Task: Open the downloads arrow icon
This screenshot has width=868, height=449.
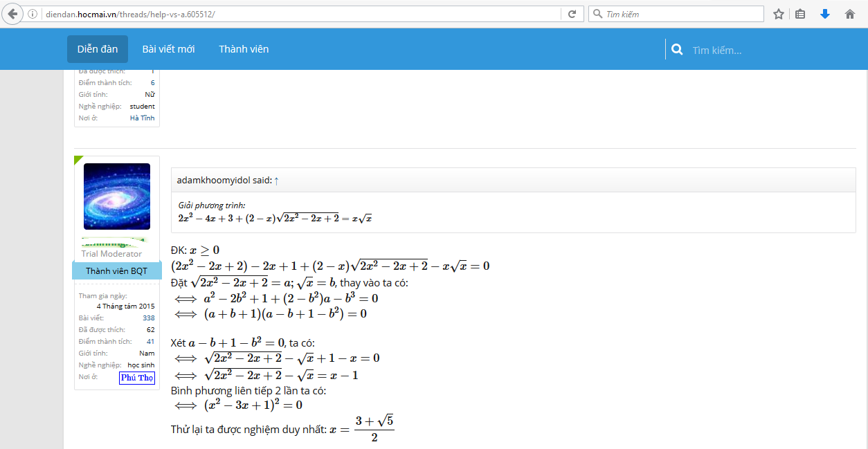Action: 825,14
